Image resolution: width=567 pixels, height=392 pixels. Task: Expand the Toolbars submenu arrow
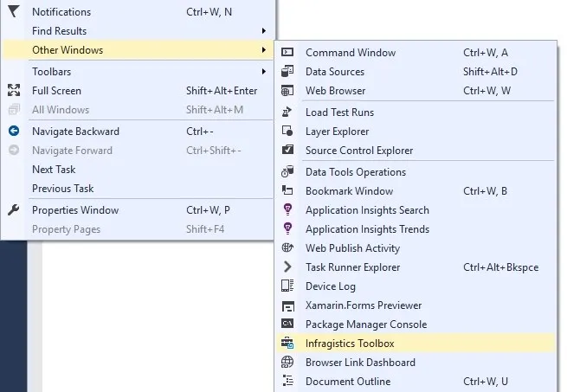tap(263, 72)
